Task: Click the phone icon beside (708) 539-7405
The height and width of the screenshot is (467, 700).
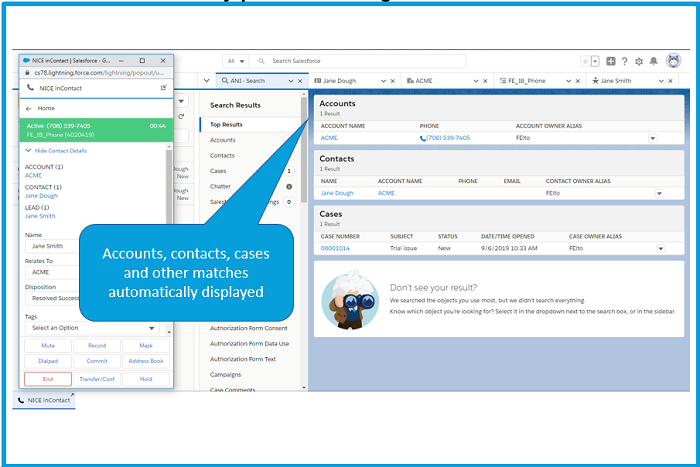Action: pyautogui.click(x=423, y=138)
